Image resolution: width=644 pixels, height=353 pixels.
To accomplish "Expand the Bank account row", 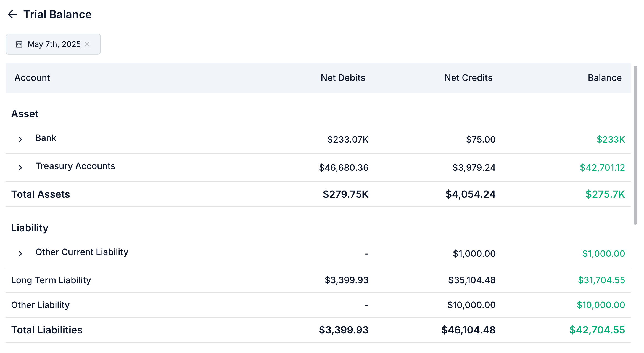I will [x=20, y=139].
